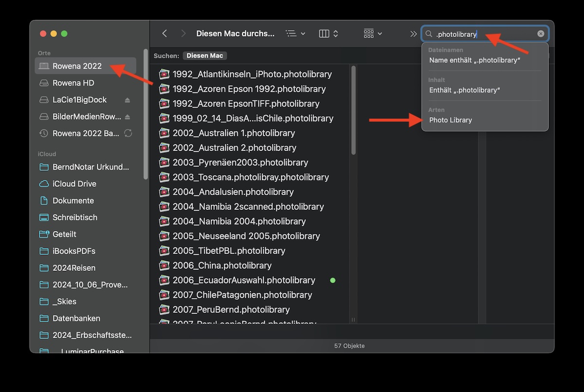The image size is (584, 392).
Task: Open the list view options dropdown
Action: tap(296, 34)
